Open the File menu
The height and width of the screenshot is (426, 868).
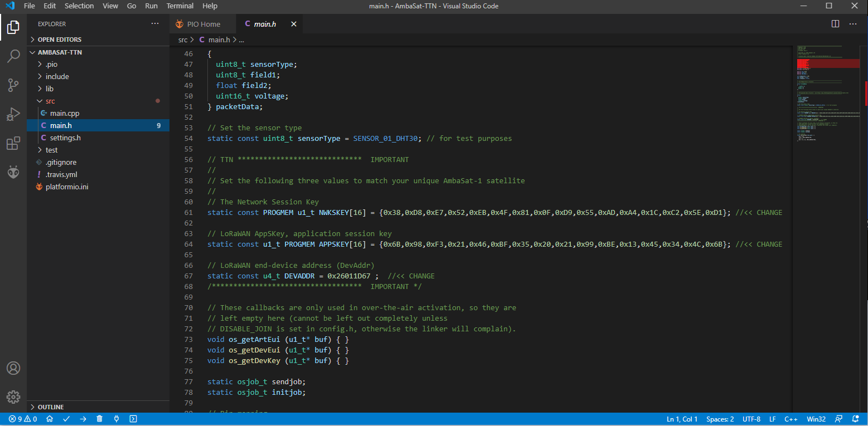coord(30,6)
